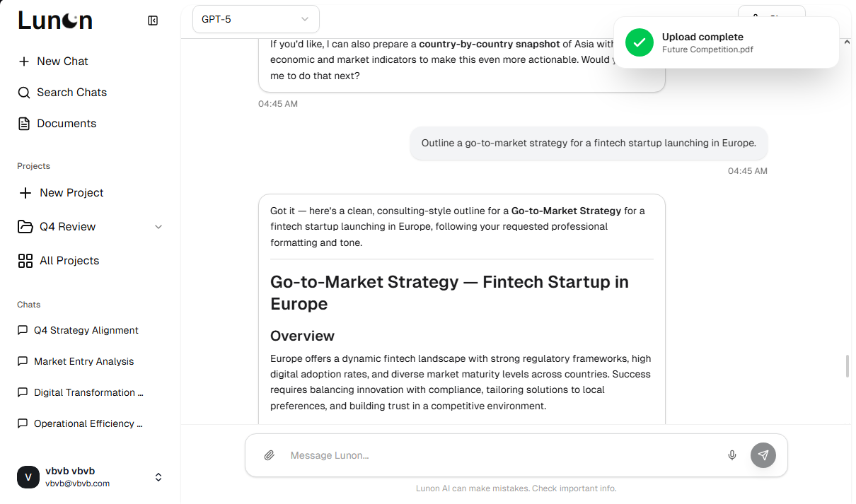Collapse the sidebar panel icon
The width and height of the screenshot is (856, 504).
pyautogui.click(x=153, y=20)
